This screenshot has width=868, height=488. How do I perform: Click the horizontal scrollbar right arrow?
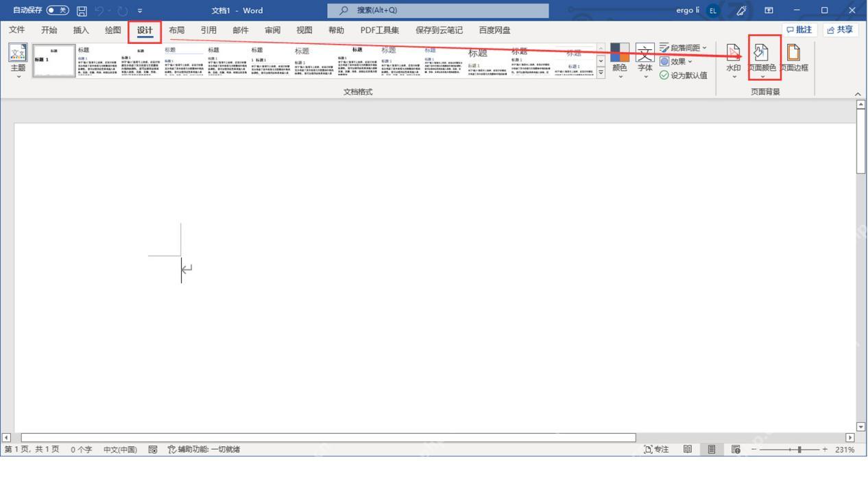point(851,437)
